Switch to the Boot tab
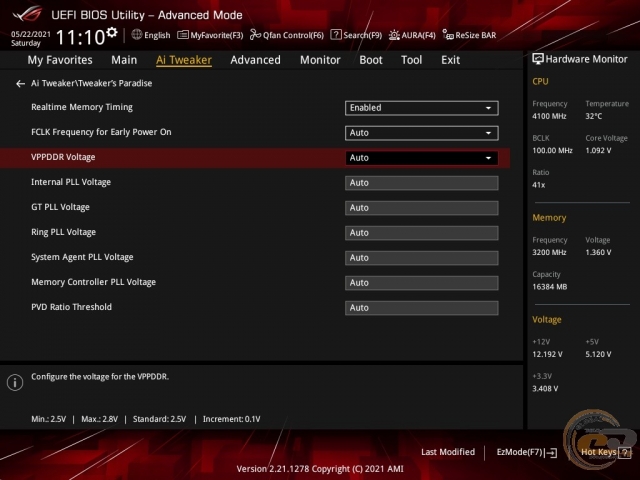This screenshot has width=640, height=480. click(371, 60)
